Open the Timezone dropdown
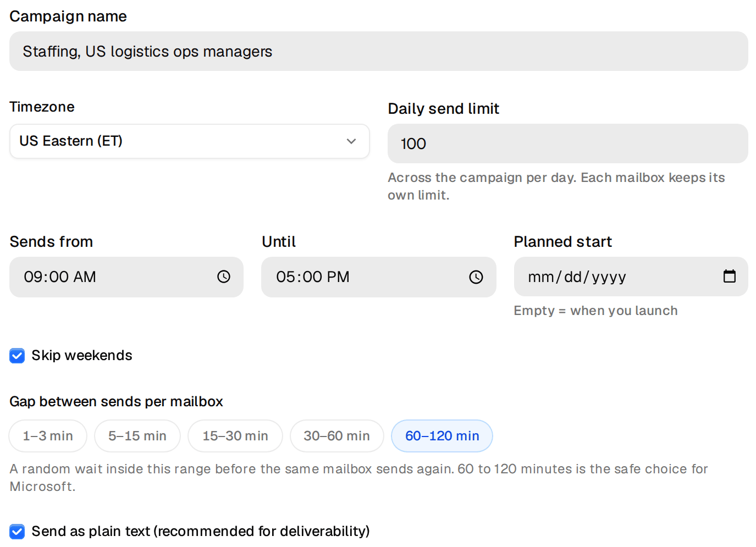The image size is (756, 547). coord(190,141)
